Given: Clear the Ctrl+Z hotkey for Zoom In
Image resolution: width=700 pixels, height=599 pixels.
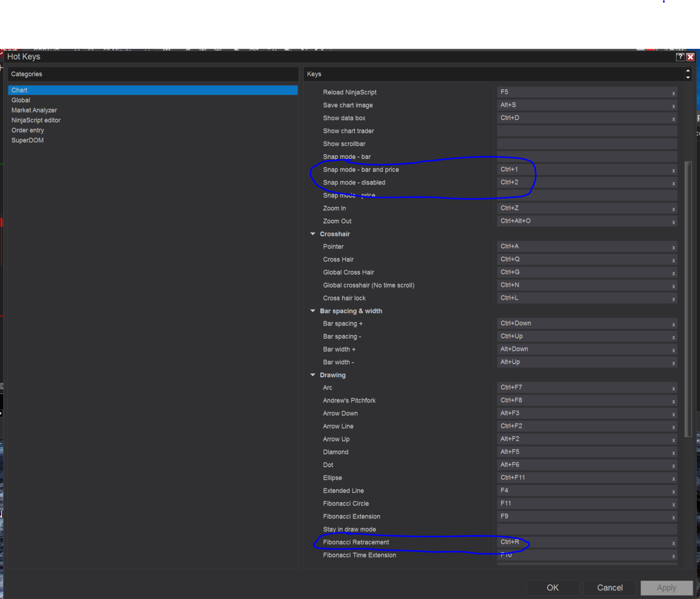Looking at the screenshot, I should [x=673, y=209].
